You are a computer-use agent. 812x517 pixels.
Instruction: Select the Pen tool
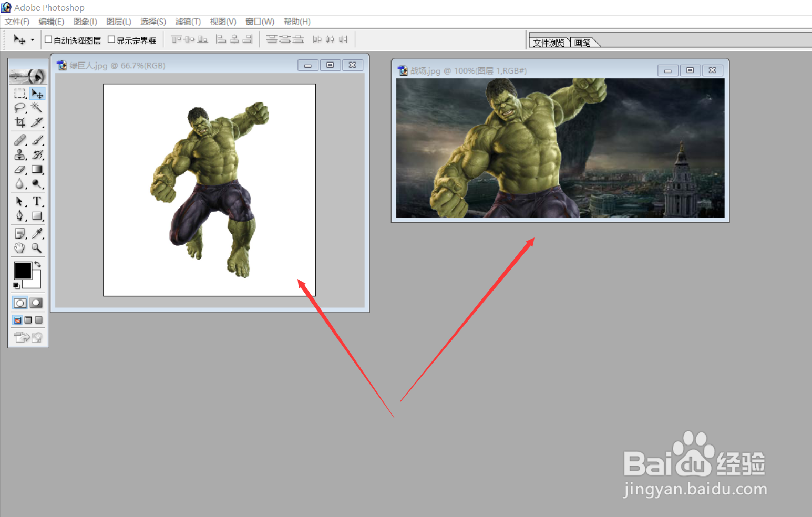click(20, 216)
